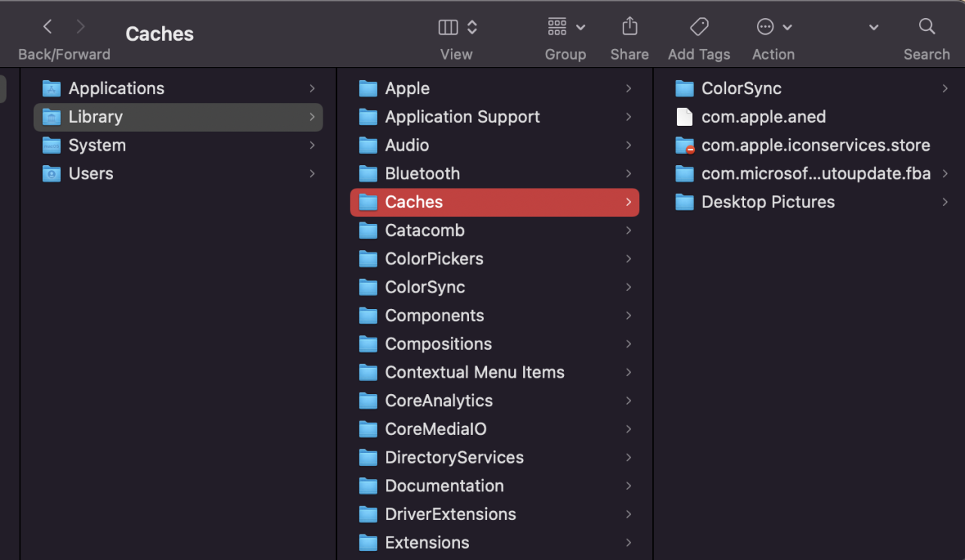Click the Bluetooth folder icon
965x560 pixels.
coord(368,173)
